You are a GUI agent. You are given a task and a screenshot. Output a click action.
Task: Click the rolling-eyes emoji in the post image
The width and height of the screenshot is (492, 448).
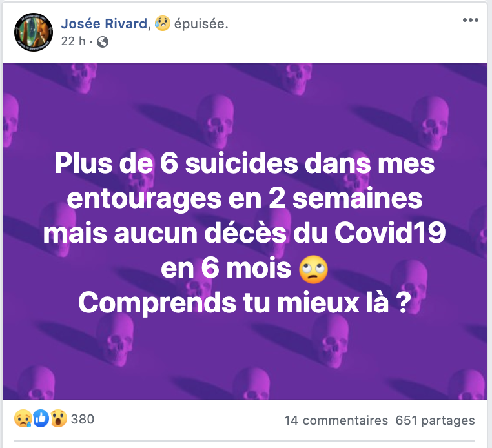click(x=313, y=269)
